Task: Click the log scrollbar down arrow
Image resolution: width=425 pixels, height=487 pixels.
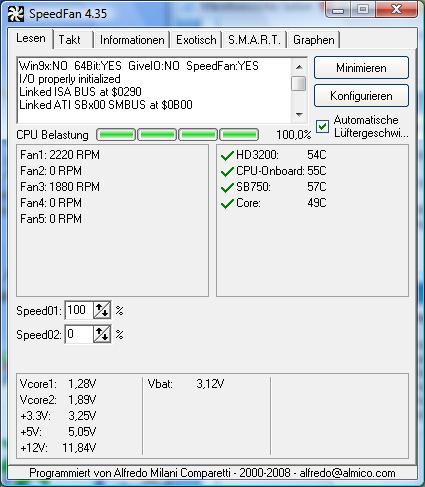Action: point(299,115)
